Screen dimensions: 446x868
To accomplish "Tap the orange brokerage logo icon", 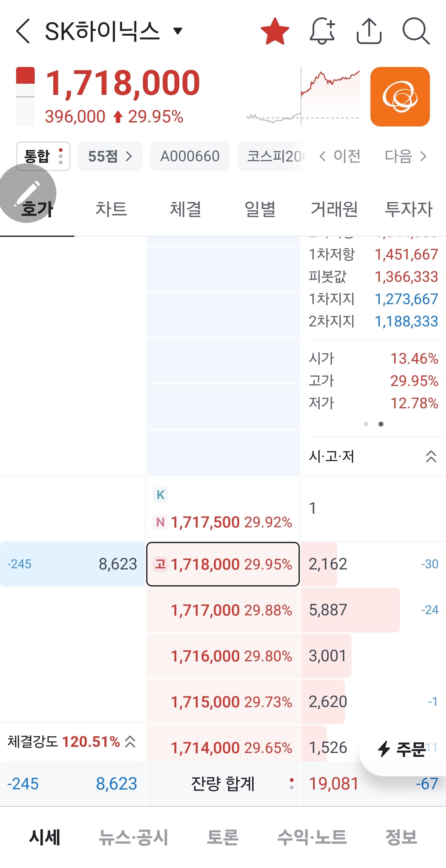I will tap(400, 97).
